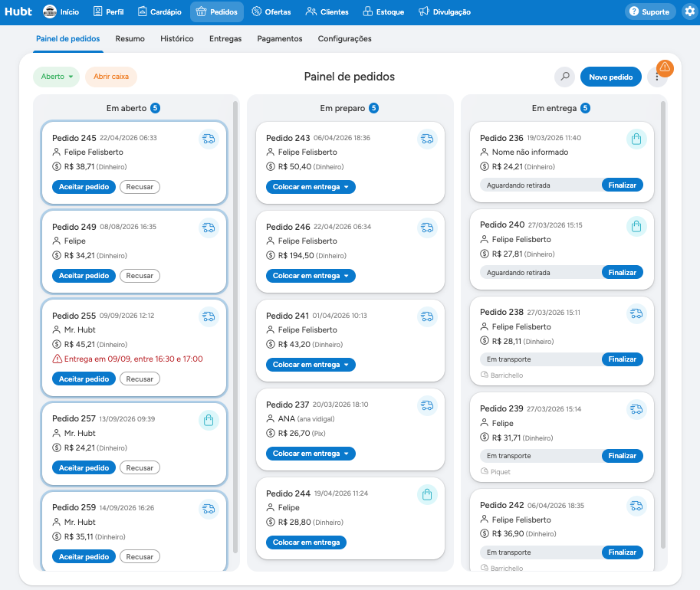
Task: Open the search magnifier icon
Action: click(x=565, y=77)
